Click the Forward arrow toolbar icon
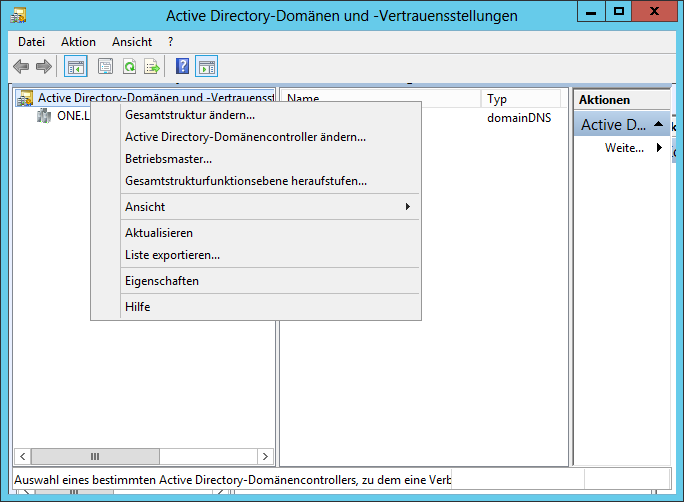The image size is (684, 502). pos(44,67)
